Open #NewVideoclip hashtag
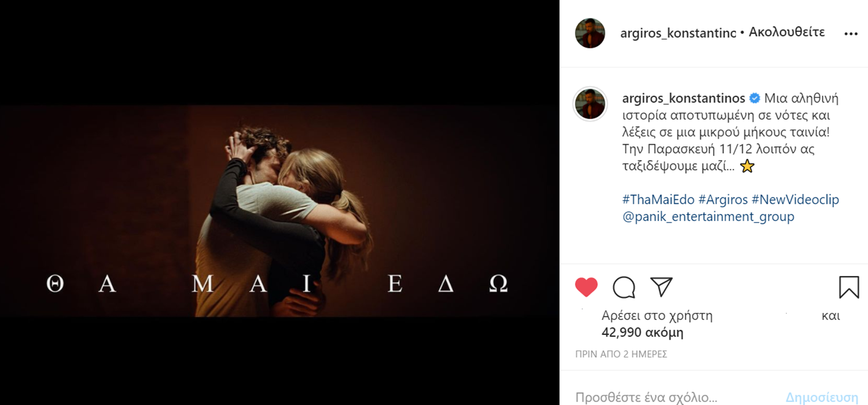This screenshot has height=405, width=868. point(795,200)
